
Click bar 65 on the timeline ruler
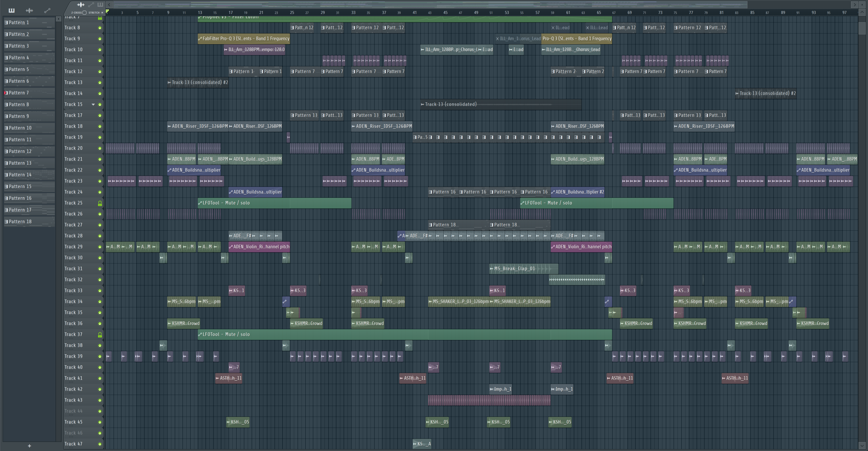point(599,12)
